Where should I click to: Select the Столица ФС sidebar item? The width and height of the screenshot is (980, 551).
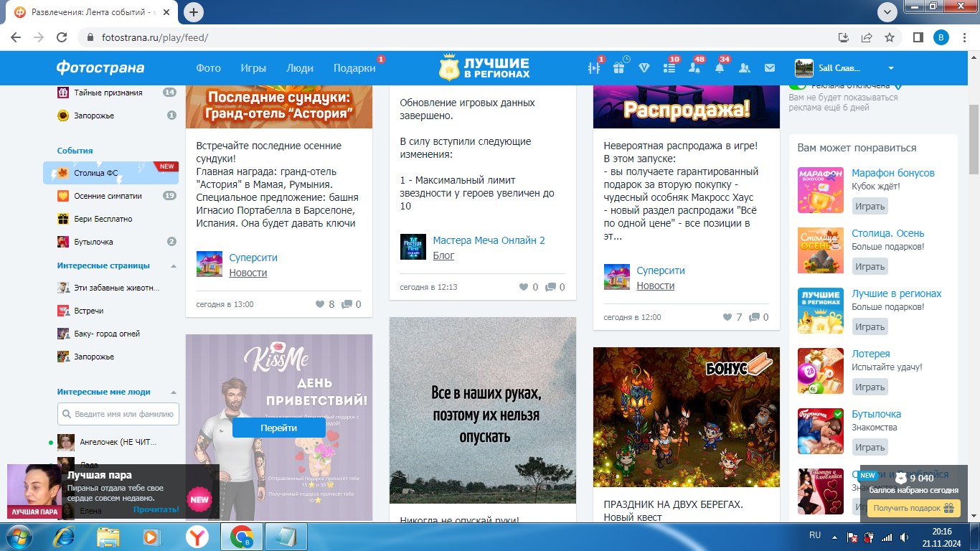[x=110, y=173]
